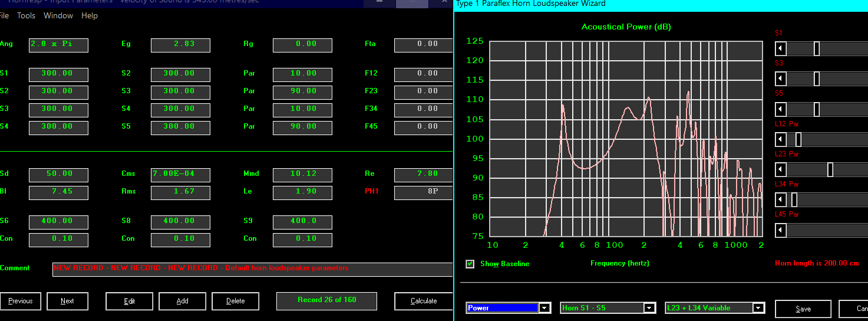
Task: Click the L34 slider left arrow
Action: [x=781, y=200]
